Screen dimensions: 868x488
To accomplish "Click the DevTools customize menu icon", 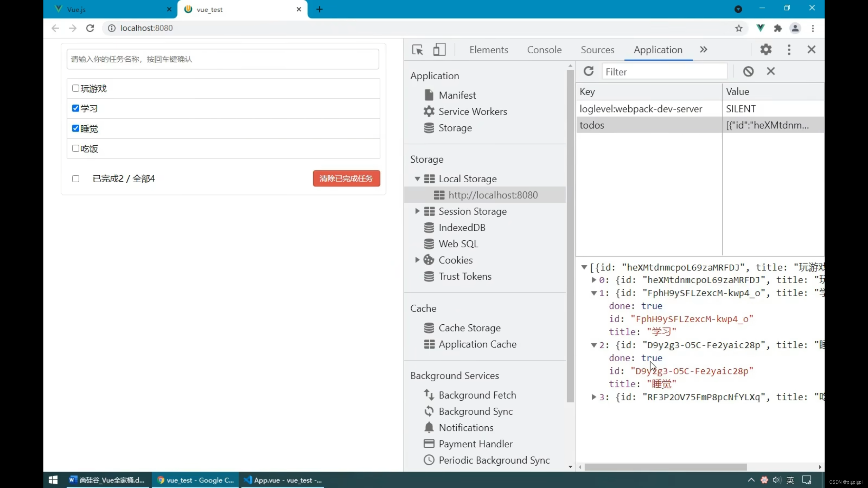I will pyautogui.click(x=788, y=49).
